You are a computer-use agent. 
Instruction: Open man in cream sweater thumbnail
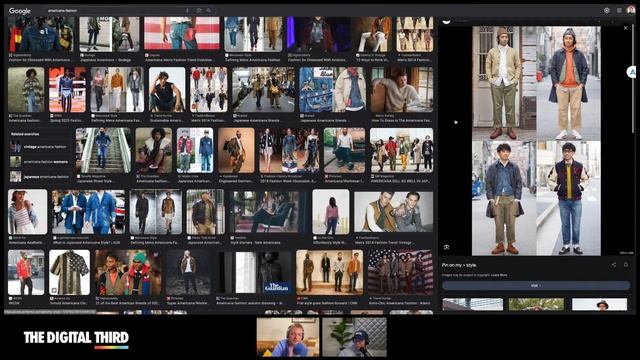tap(402, 90)
